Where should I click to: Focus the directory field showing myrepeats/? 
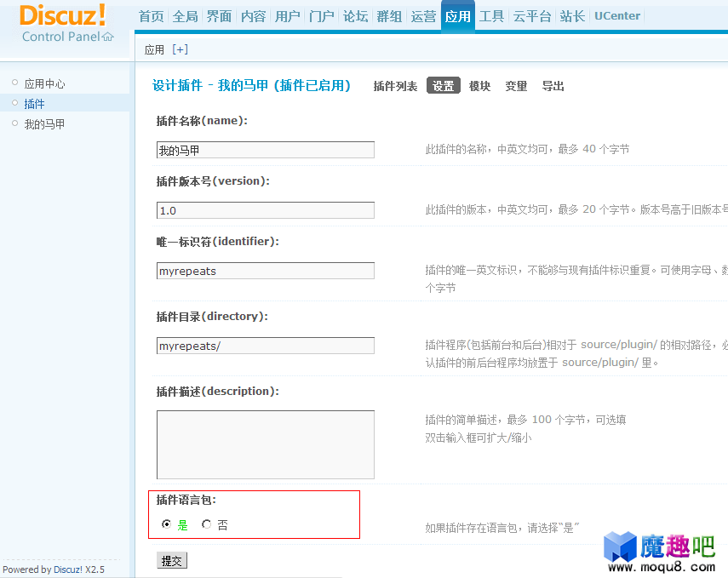pos(266,346)
